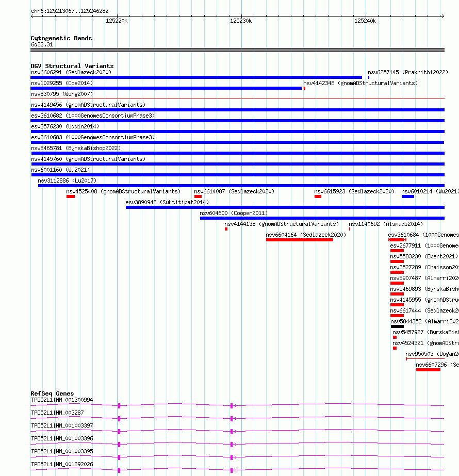The height and width of the screenshot is (476, 459).
Task: Click the nsv6614087 (Sedlazeck2020) label
Action: click(234, 191)
